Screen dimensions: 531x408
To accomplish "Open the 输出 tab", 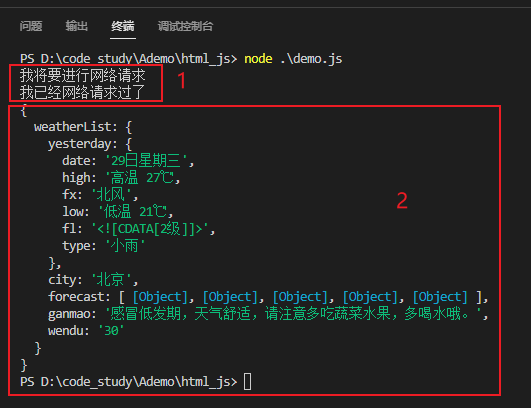I will point(77,26).
